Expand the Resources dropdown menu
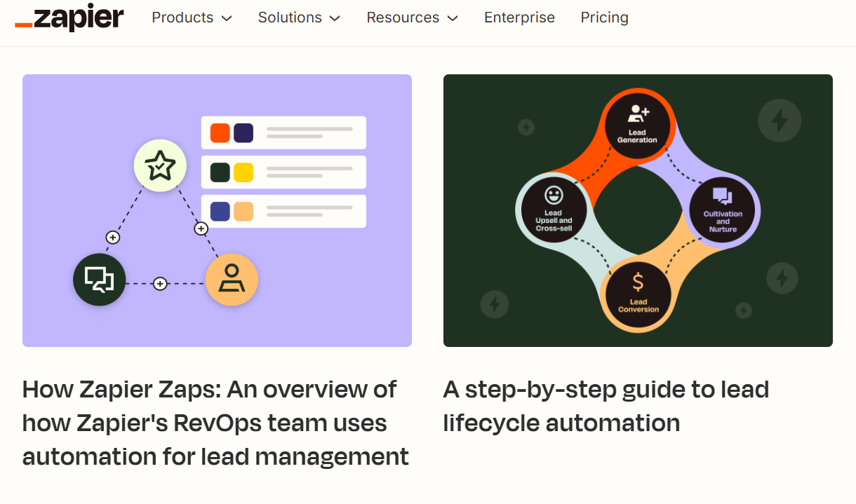 click(412, 18)
